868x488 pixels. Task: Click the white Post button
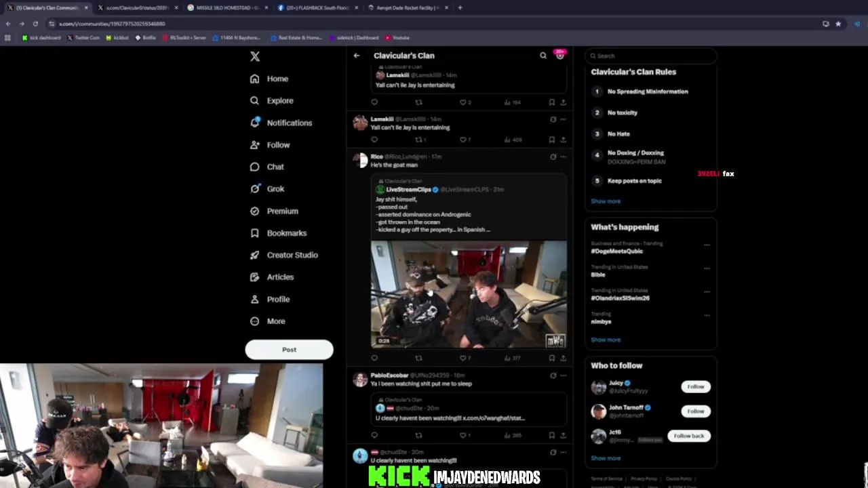coord(289,350)
